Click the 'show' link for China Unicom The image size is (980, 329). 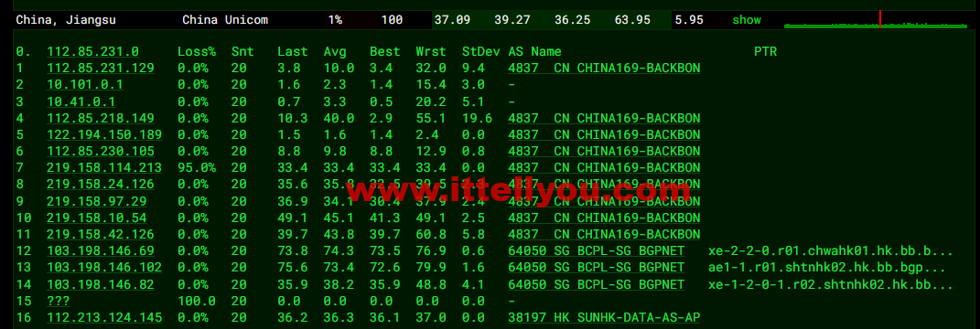coord(747,20)
